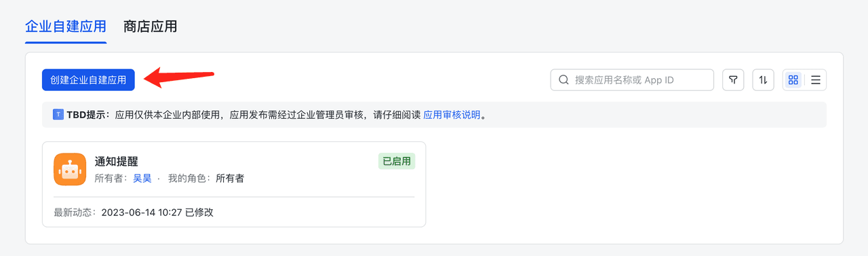
Task: Click the 创建企业自建应用 button
Action: click(x=88, y=80)
